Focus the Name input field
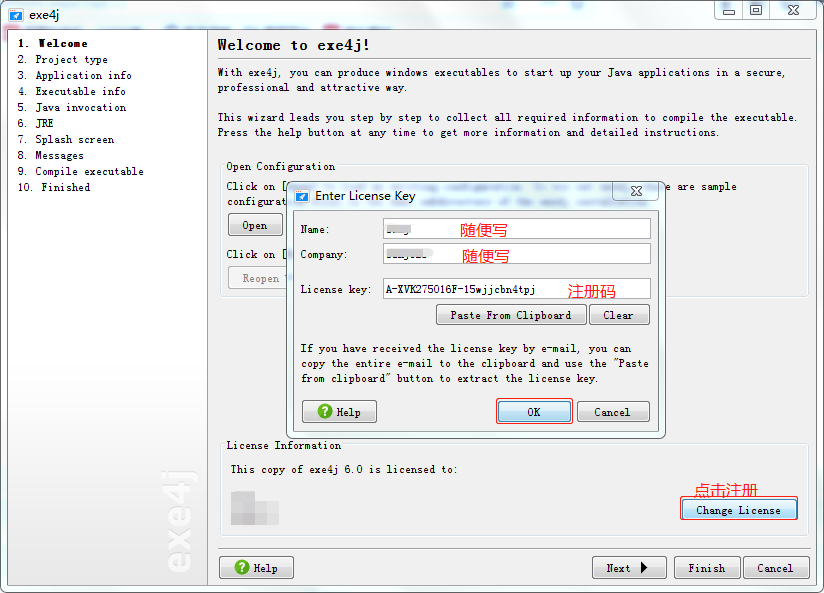 (x=517, y=229)
